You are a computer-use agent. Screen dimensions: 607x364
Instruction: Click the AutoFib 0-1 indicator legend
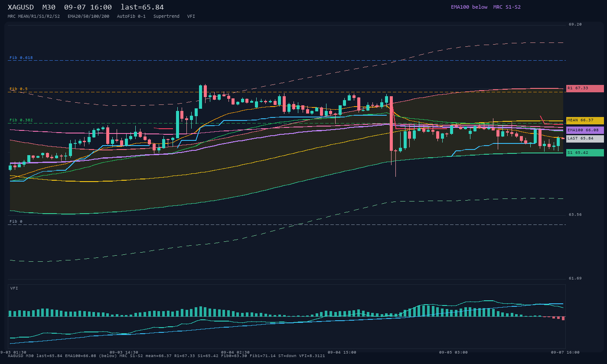tap(131, 16)
